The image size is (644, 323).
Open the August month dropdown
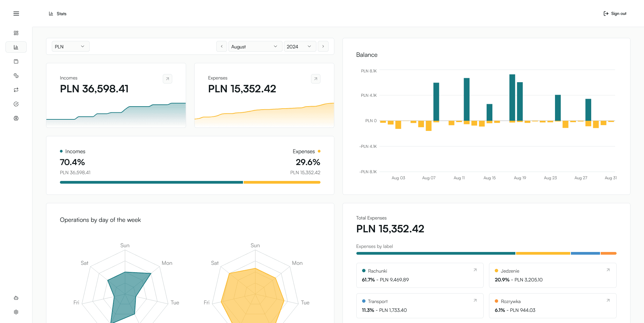pyautogui.click(x=255, y=46)
